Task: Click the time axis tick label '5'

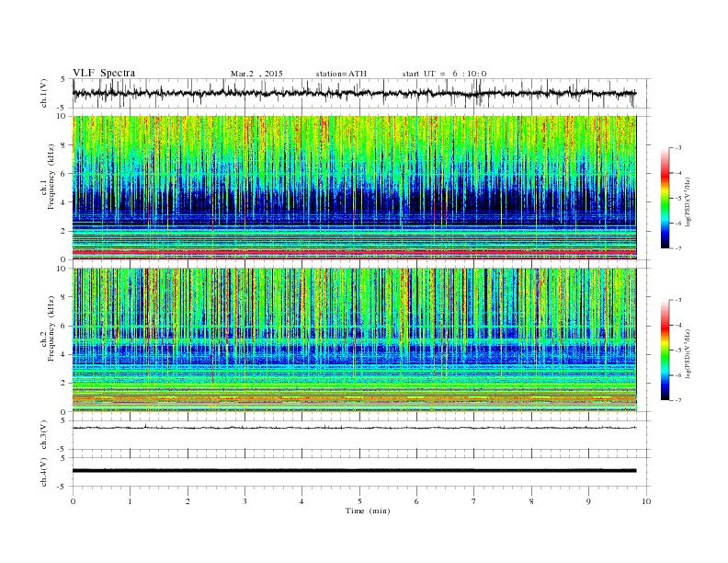Action: click(x=359, y=501)
